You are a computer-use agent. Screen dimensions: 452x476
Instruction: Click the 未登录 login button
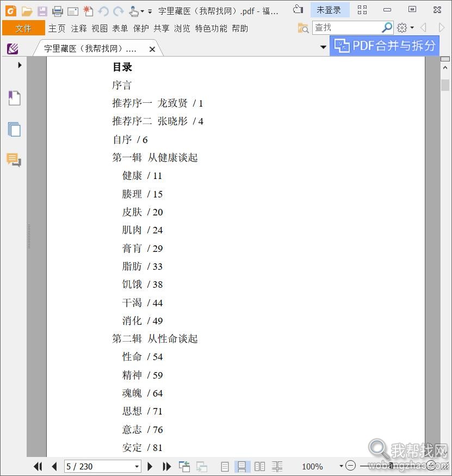pyautogui.click(x=329, y=10)
